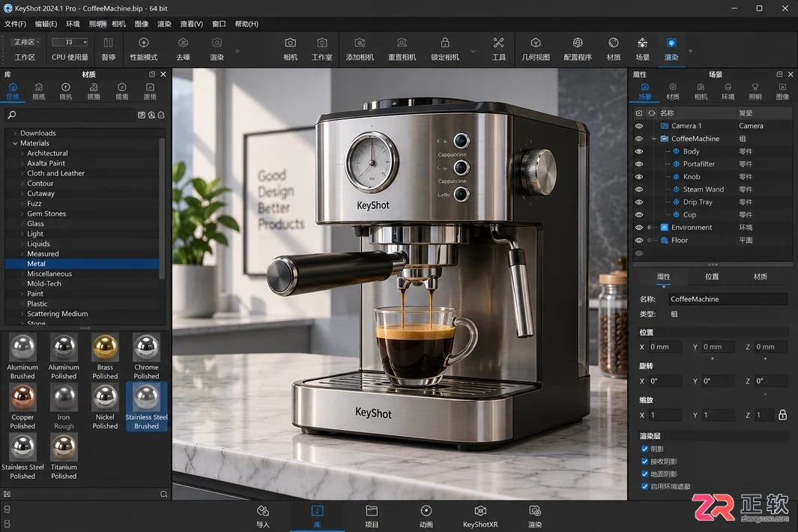Open the 相机 menu in the menu bar

(x=118, y=24)
